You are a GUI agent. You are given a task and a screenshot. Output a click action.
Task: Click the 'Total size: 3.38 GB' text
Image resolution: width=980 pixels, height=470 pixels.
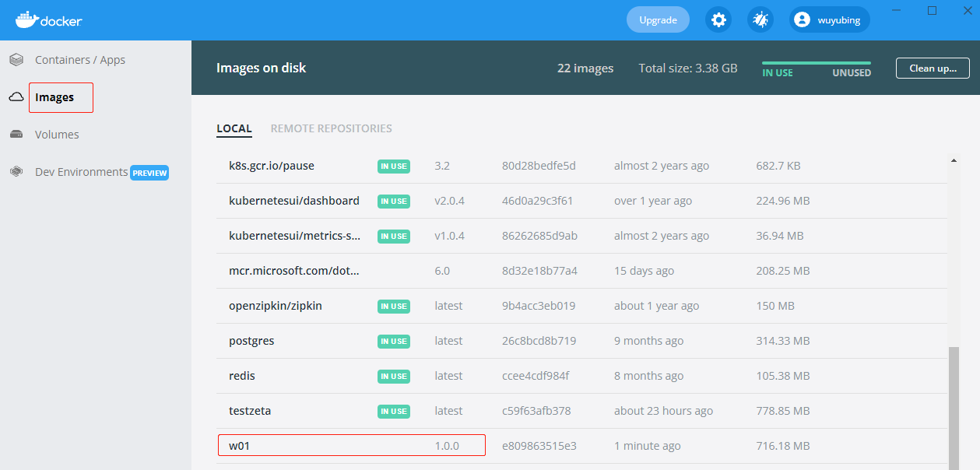pyautogui.click(x=688, y=68)
